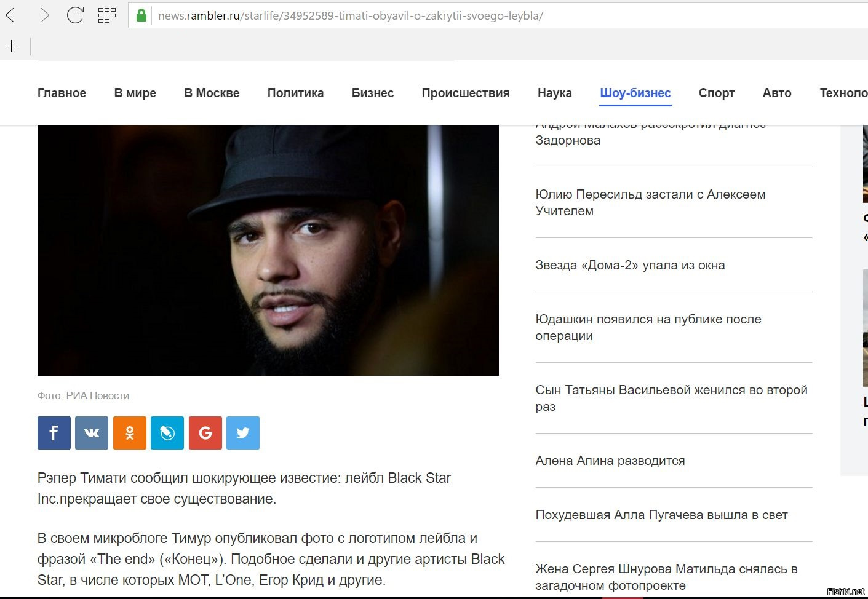
Task: Open the Главное section
Action: [x=62, y=93]
